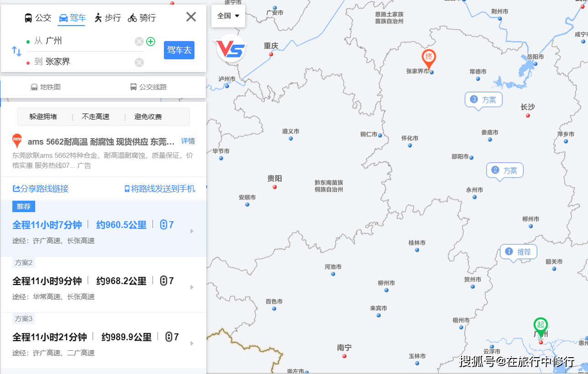Toggle 避免收费 avoid tolls option

[x=148, y=117]
